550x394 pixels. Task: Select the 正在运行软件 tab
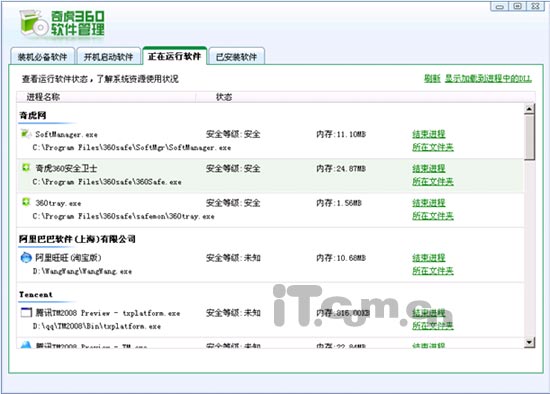coord(174,56)
